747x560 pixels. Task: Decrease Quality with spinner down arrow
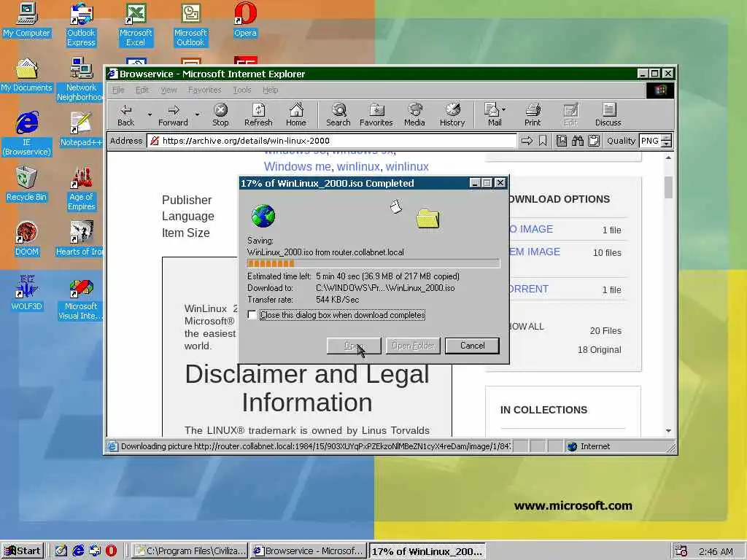point(667,144)
